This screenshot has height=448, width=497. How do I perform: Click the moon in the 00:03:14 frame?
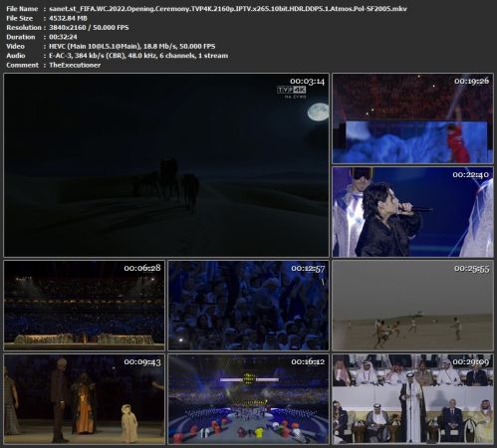[x=318, y=112]
